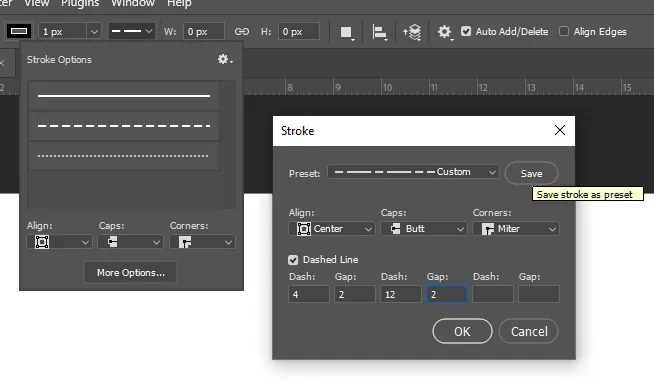Click the H height input field
This screenshot has height=381, width=654.
coord(299,32)
